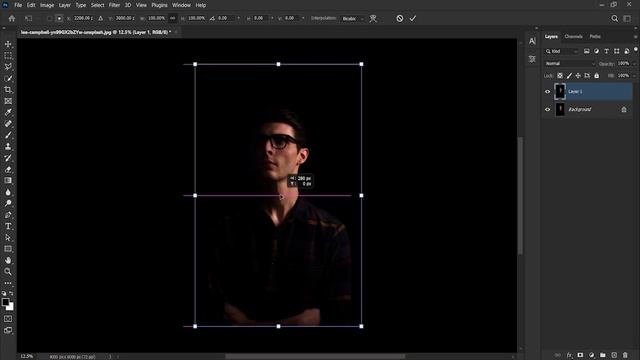Toggle lock transparent pixels

pos(560,76)
